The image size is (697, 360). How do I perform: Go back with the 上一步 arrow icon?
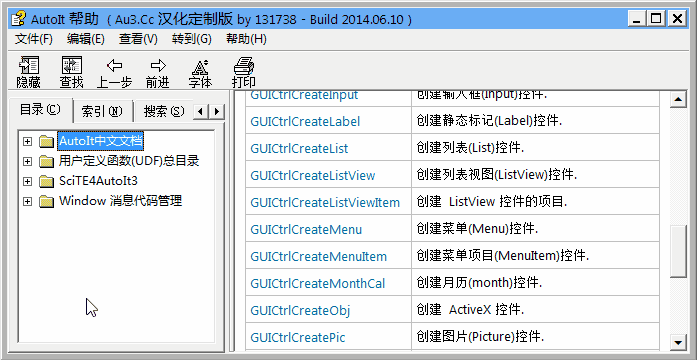point(115,66)
